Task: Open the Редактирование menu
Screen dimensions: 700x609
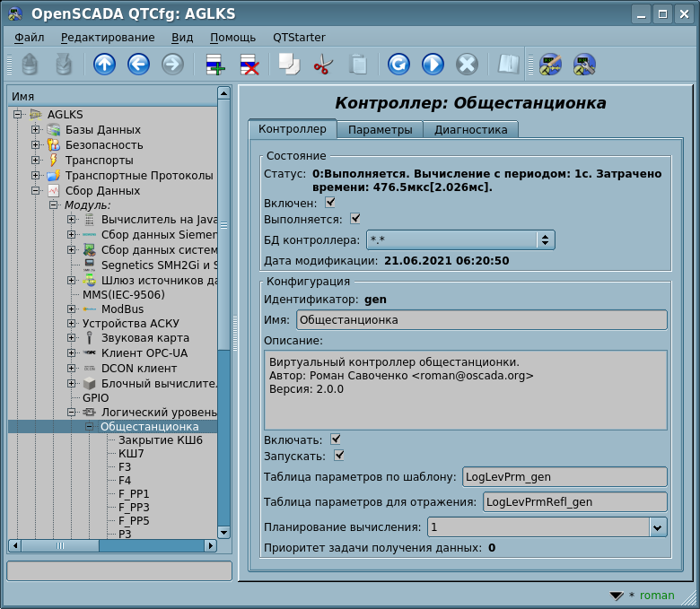Action: coord(108,38)
